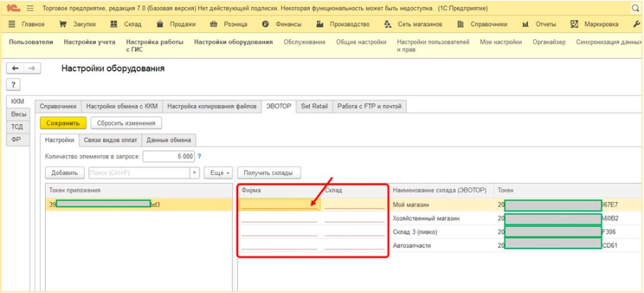This screenshot has height=293, width=644.
Task: Open the Маркировка section
Action: [x=595, y=24]
